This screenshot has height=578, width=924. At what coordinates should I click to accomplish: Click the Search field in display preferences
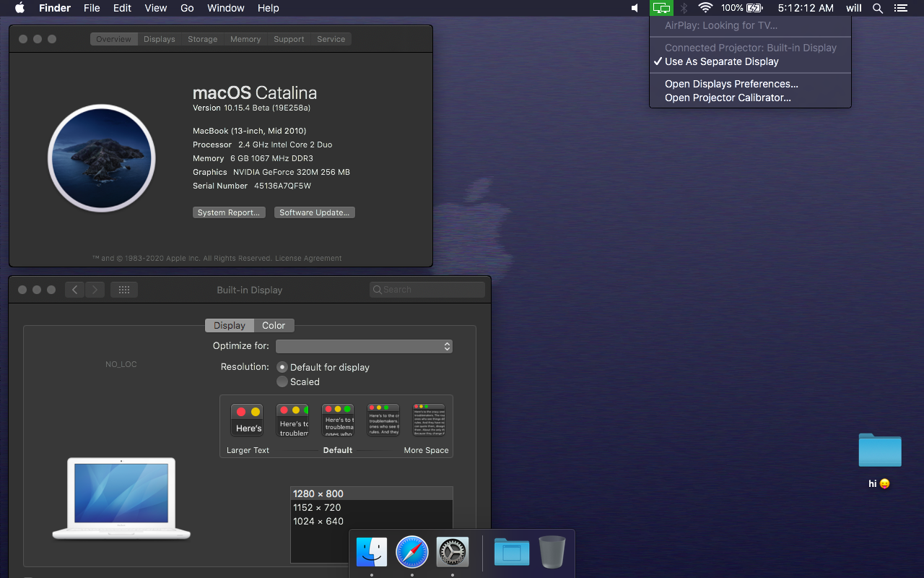tap(427, 290)
